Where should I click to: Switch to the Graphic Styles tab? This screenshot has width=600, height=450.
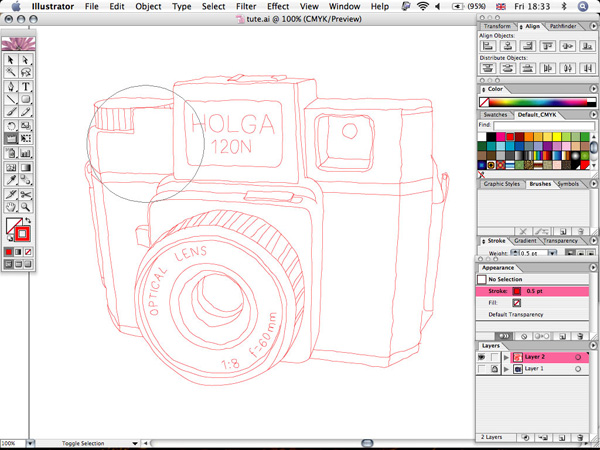(501, 184)
